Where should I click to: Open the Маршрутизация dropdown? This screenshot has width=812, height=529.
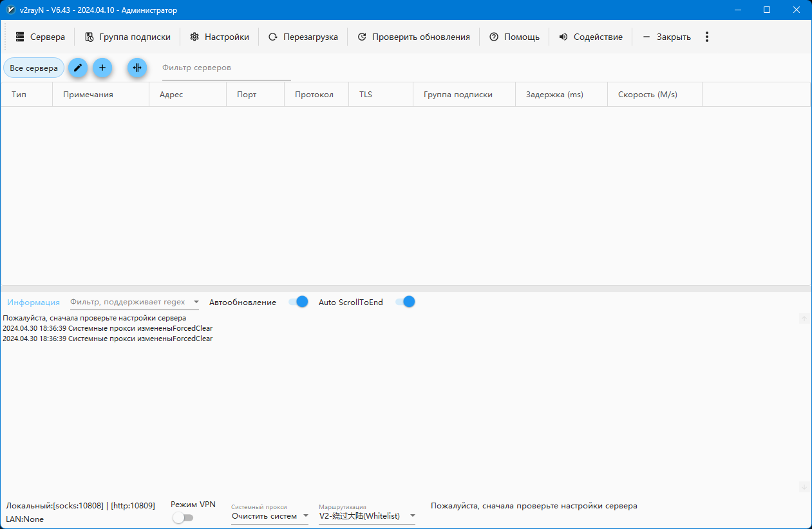[367, 516]
